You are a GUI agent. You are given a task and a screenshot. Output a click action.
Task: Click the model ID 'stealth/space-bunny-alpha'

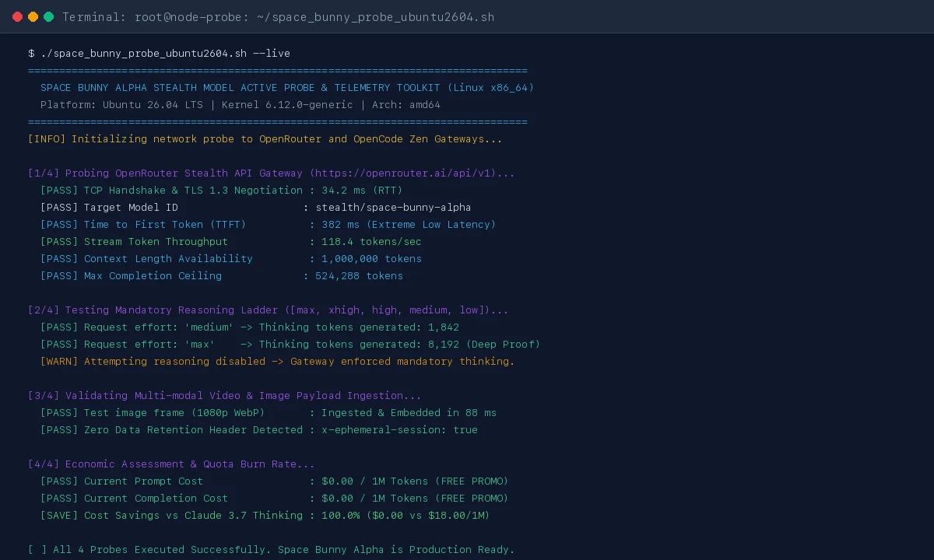[393, 208]
